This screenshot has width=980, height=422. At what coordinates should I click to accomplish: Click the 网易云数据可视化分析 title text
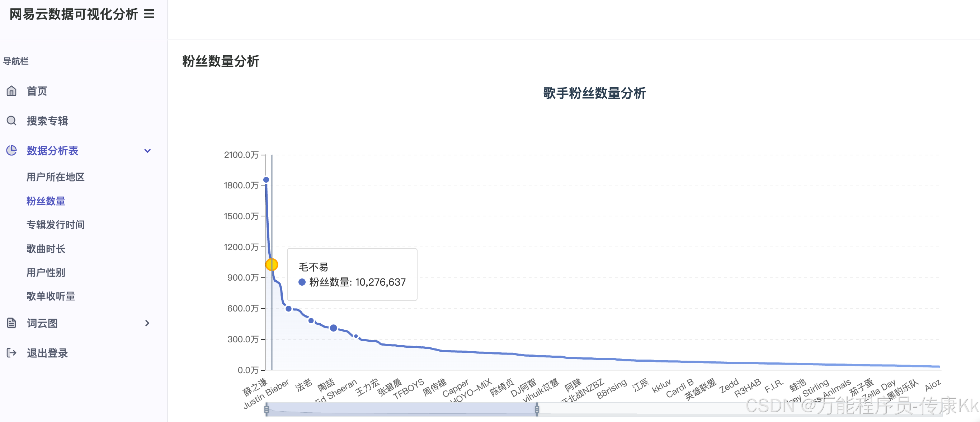click(74, 14)
